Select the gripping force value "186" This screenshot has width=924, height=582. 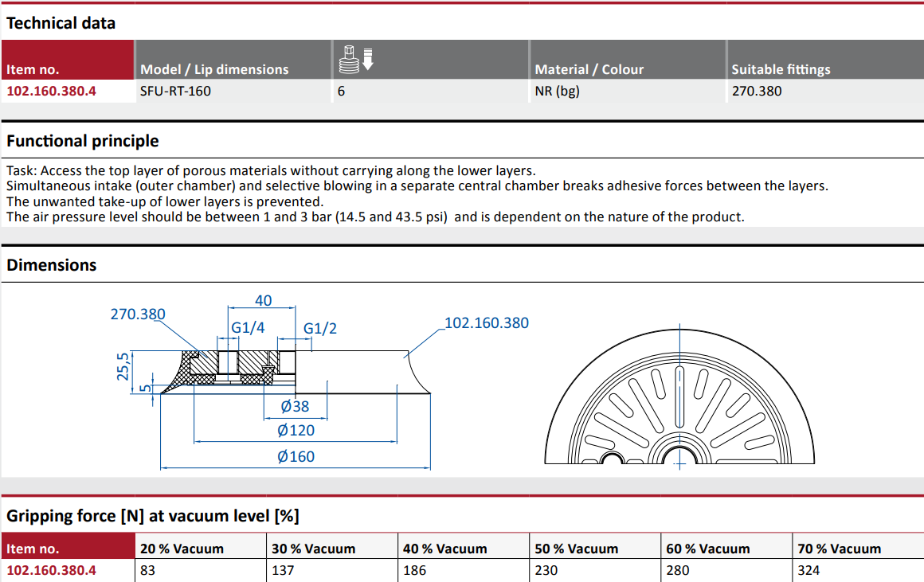pos(415,570)
